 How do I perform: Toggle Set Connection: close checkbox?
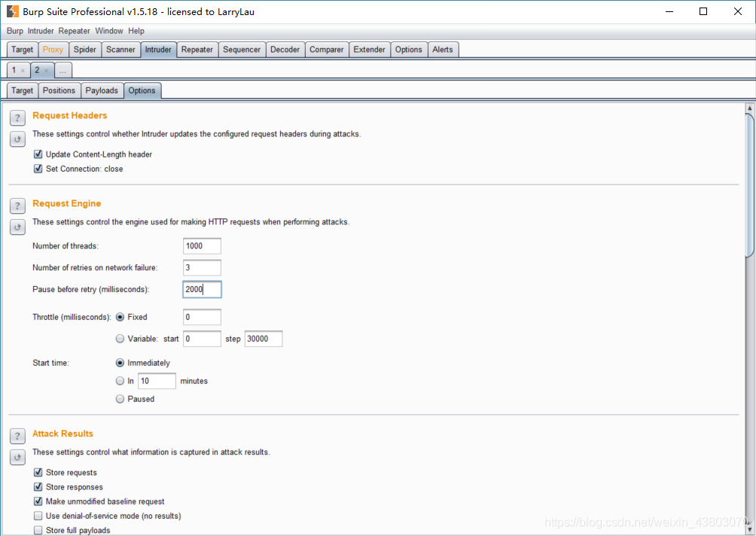[38, 169]
